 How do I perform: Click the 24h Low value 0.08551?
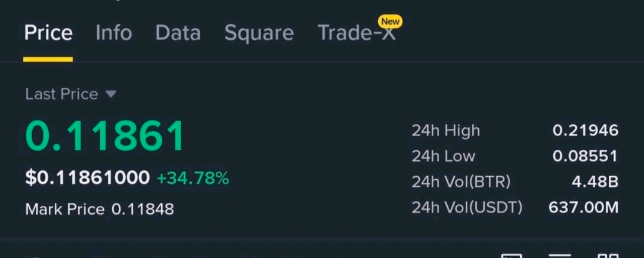(x=586, y=156)
